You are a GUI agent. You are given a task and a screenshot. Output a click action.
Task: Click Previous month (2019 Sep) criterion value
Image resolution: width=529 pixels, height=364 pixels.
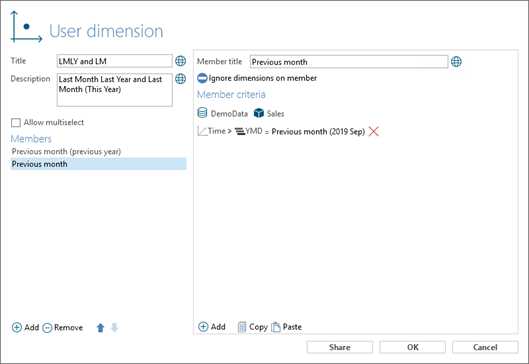318,132
